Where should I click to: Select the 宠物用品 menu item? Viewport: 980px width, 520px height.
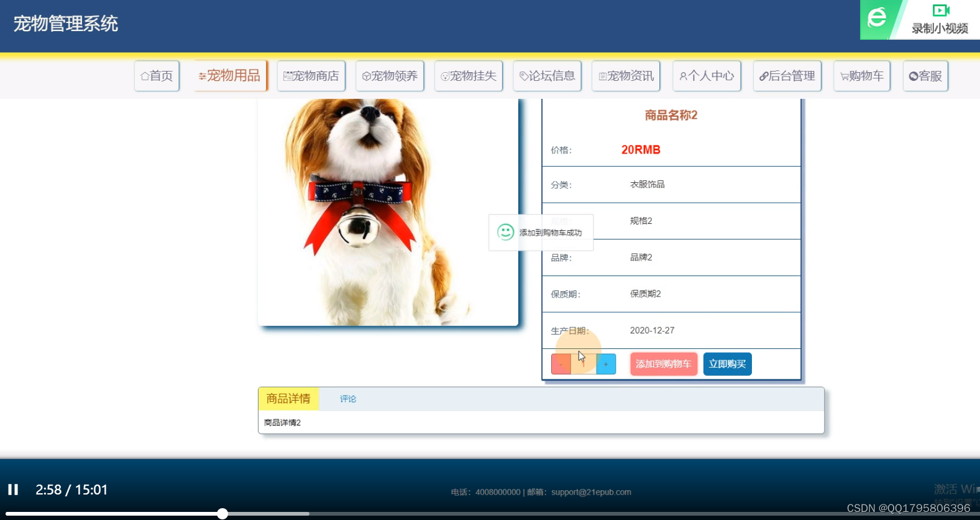[230, 76]
